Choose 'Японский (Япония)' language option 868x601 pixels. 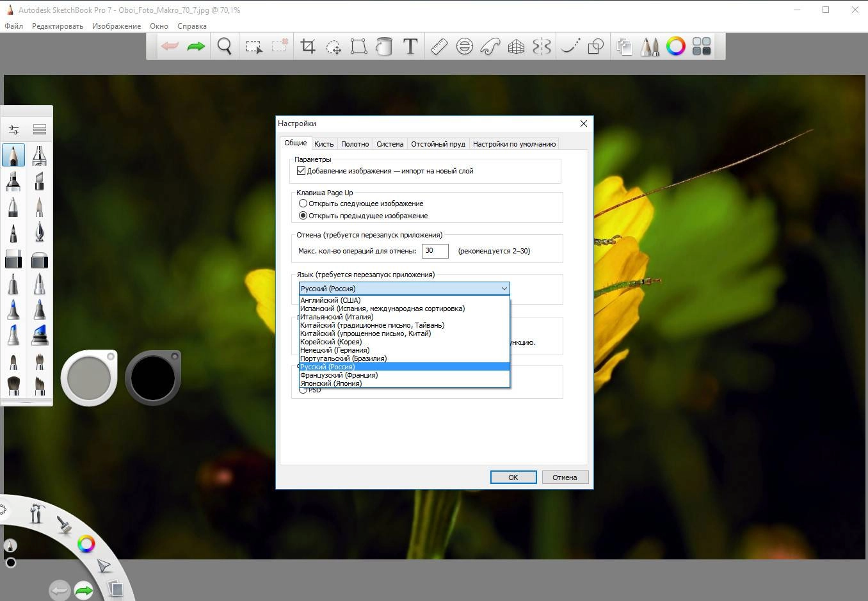click(x=405, y=383)
